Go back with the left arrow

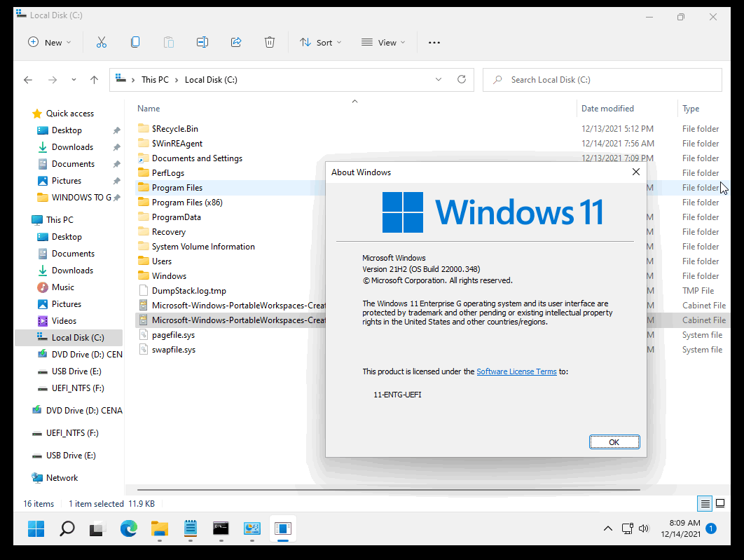[x=28, y=80]
